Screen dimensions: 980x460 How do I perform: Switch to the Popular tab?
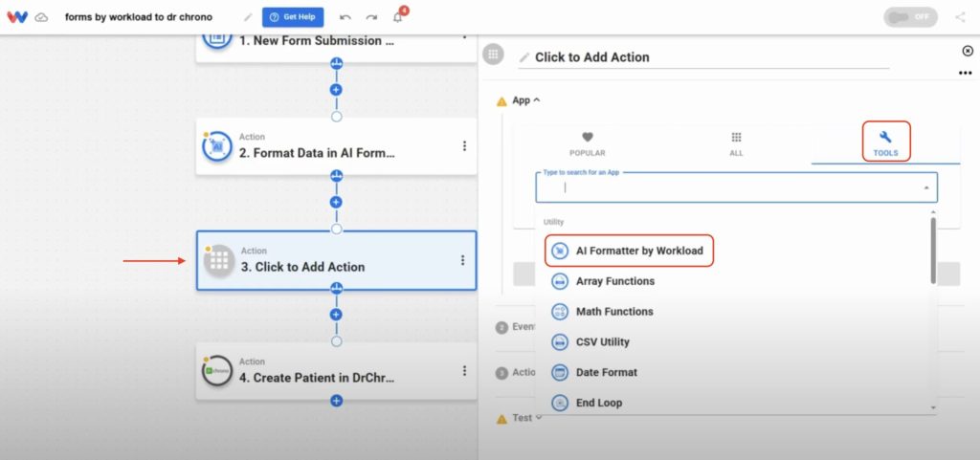click(587, 144)
